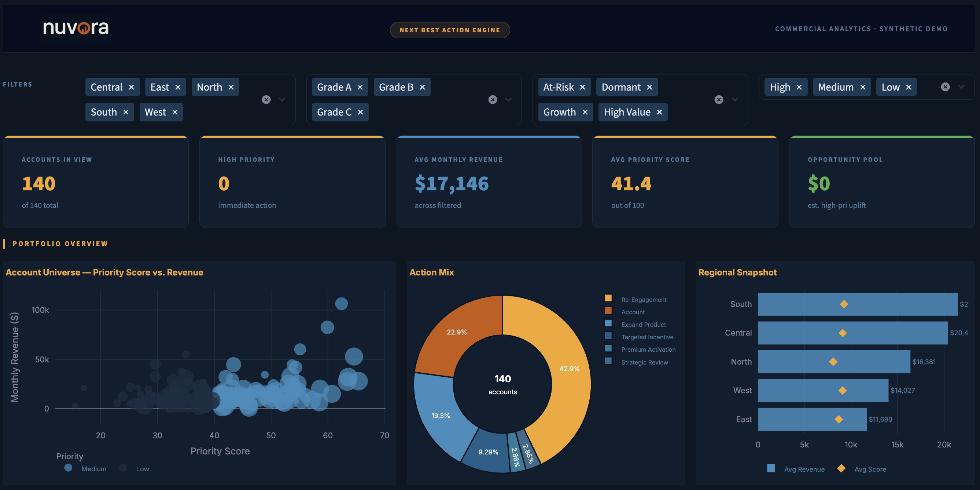The width and height of the screenshot is (980, 490).
Task: Click the West revenue bar
Action: point(823,390)
